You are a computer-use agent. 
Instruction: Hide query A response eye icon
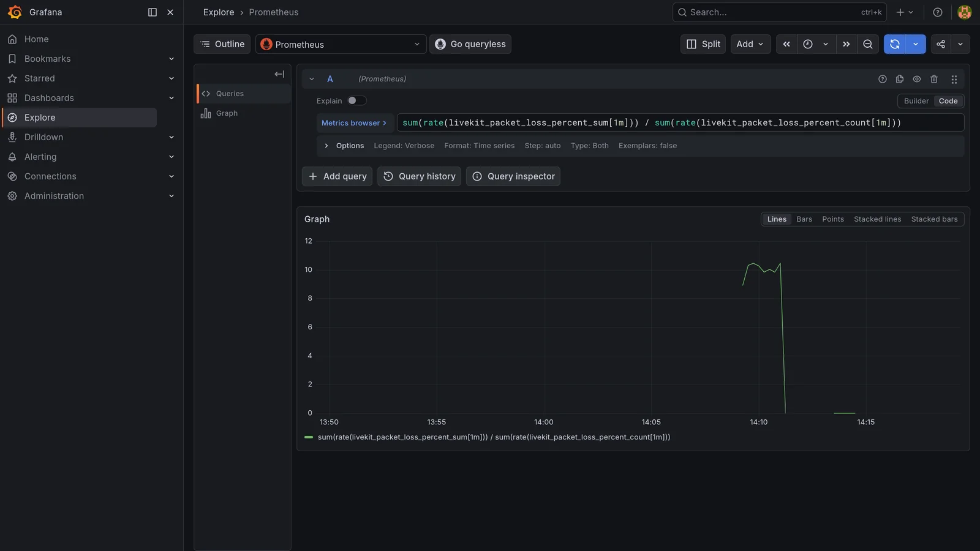[x=917, y=79]
